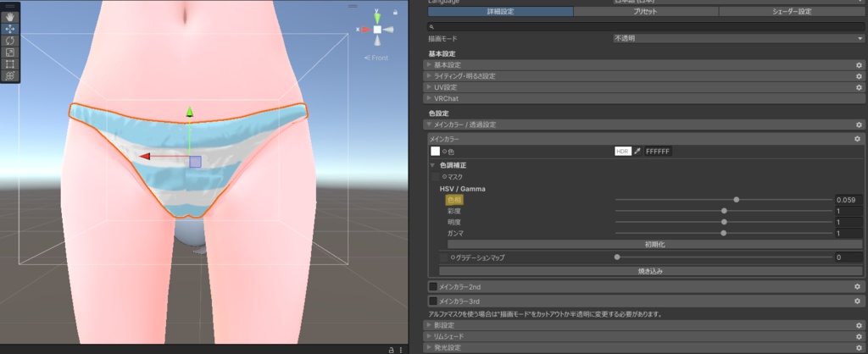
Task: Open gear menu for メインカラー2nd
Action: pos(857,286)
